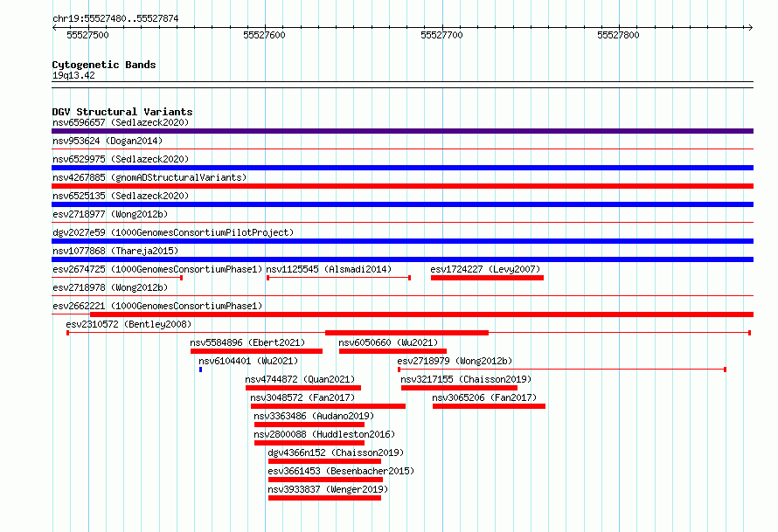Click esv2662221 (1000GenomesConsortiumPhase1) label
The width and height of the screenshot is (778, 532).
pos(157,306)
